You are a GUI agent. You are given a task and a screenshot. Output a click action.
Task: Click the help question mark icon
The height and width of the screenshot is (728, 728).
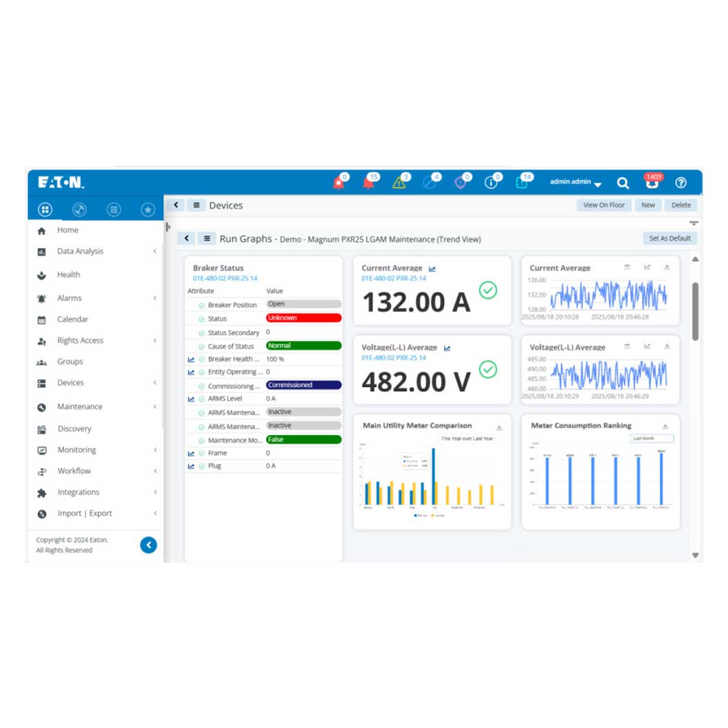(x=681, y=183)
